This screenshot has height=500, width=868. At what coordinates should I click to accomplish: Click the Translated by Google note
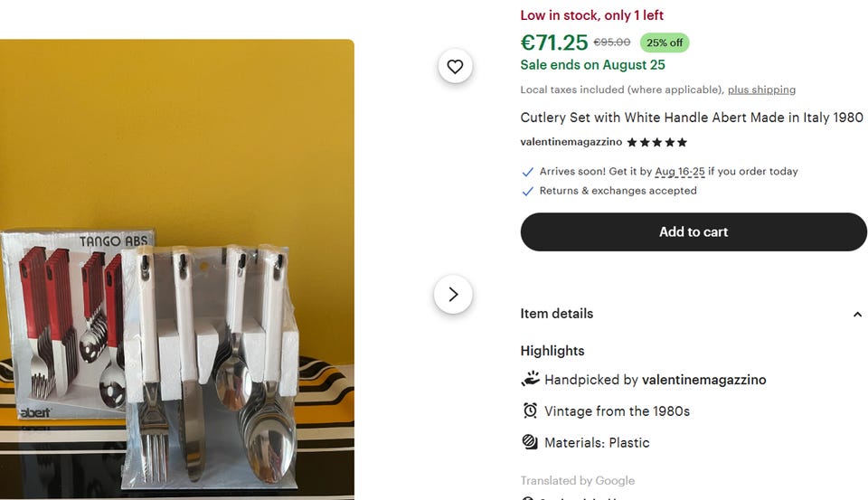pos(577,480)
